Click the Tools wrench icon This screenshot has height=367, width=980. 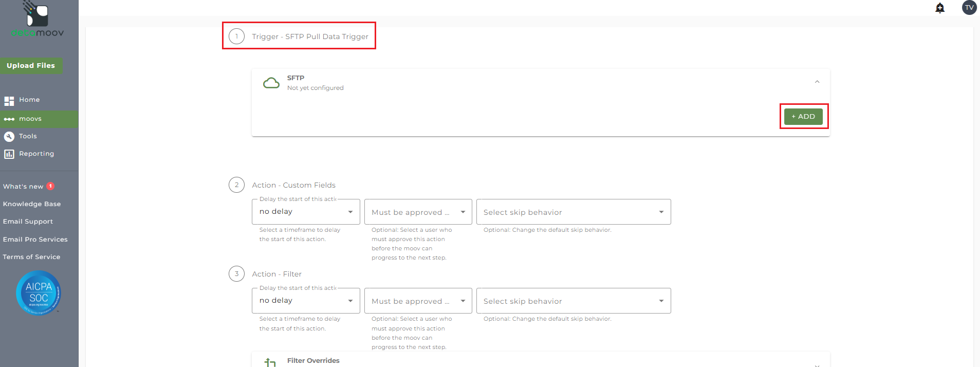click(9, 137)
